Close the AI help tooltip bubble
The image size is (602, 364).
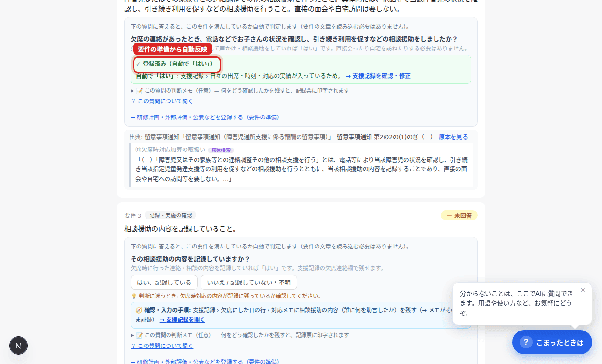tap(583, 290)
